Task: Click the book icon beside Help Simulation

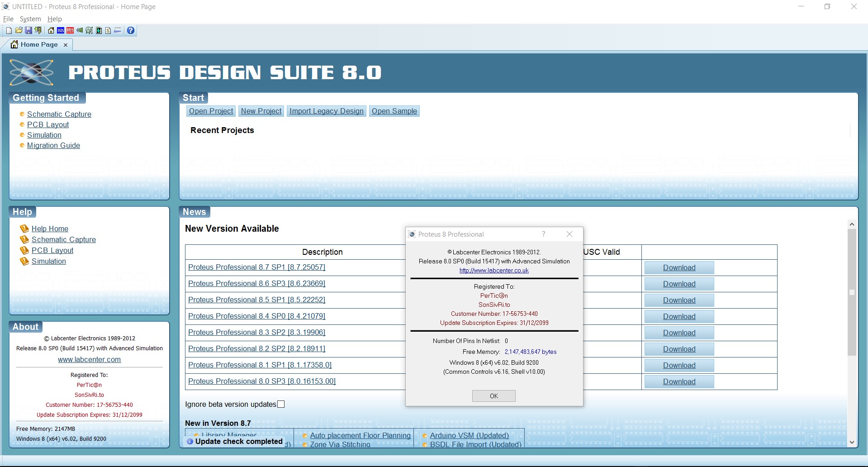Action: pyautogui.click(x=24, y=261)
